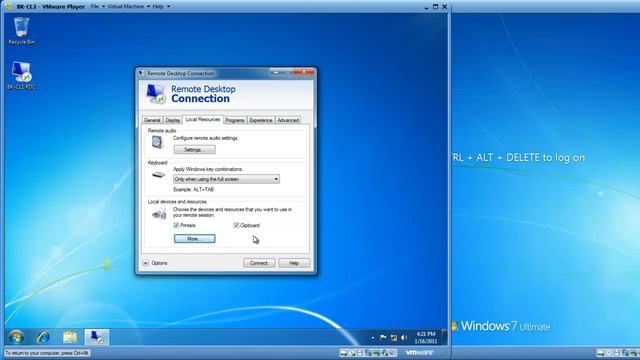Launch Internet Explorer from the taskbar
Viewport: 640px width, 360px height.
point(43,337)
